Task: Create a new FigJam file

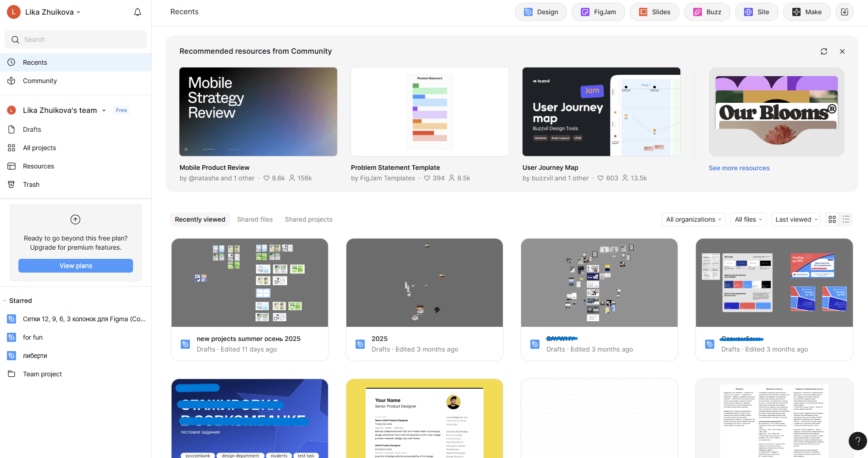Action: 598,12
